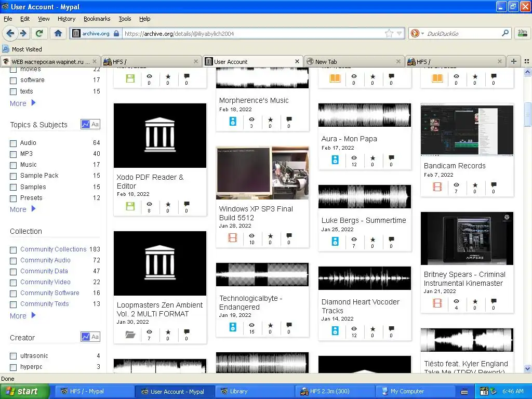
Task: Open the Community Software collection link
Action: point(50,292)
